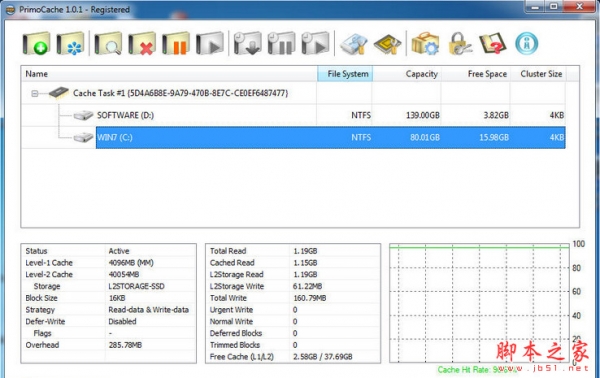This screenshot has height=378, width=600.
Task: Click the resume cache task play icon
Action: click(x=210, y=43)
